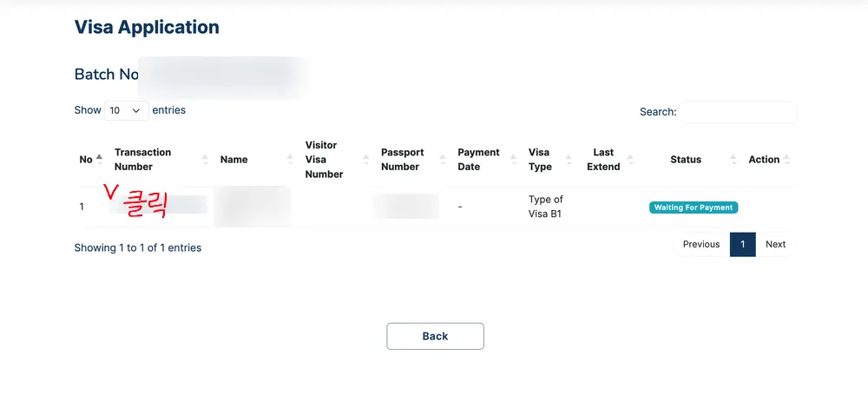Sort by Transaction Number arrows icon
This screenshot has width=868, height=415.
(x=206, y=160)
